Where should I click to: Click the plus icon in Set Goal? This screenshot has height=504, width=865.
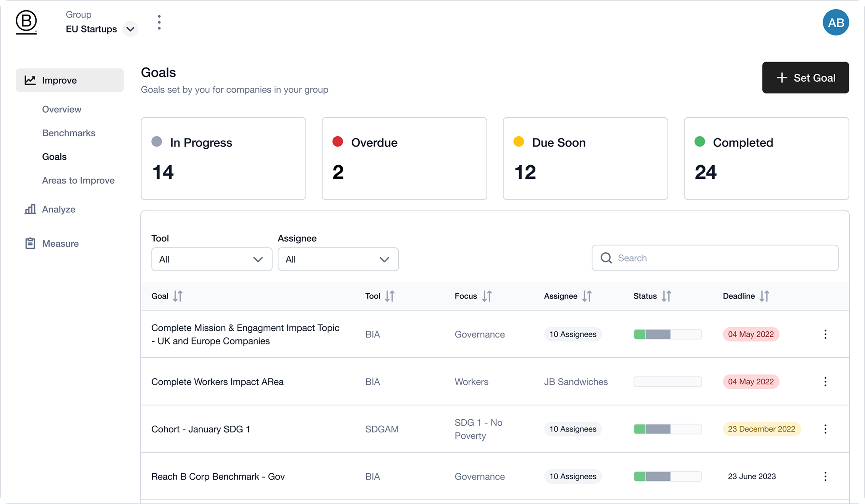point(782,78)
